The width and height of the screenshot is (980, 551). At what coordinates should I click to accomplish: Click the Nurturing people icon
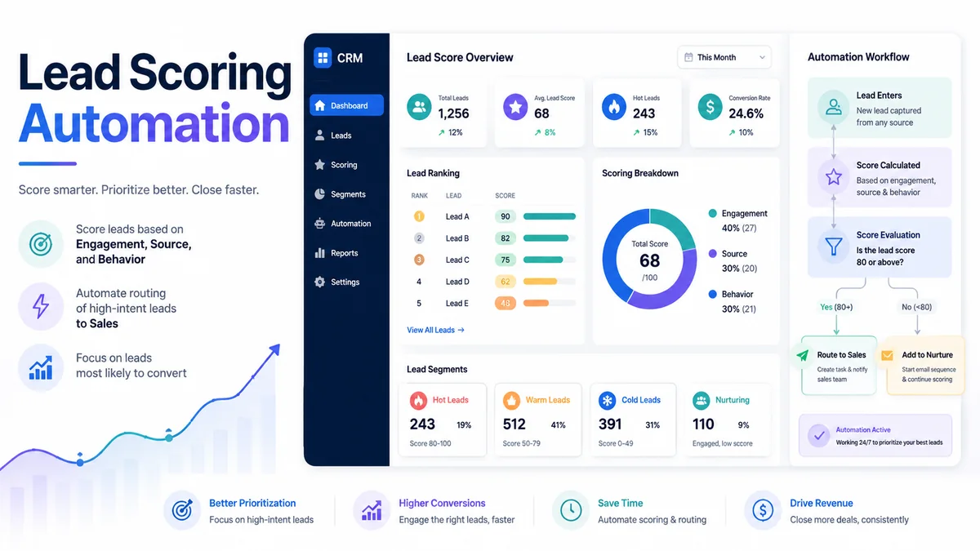click(701, 400)
